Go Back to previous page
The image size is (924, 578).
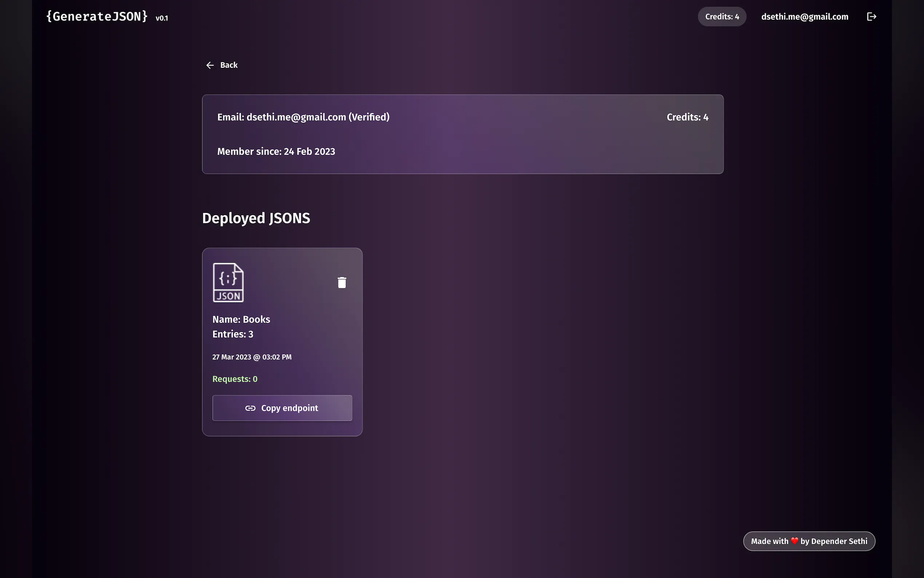228,66
